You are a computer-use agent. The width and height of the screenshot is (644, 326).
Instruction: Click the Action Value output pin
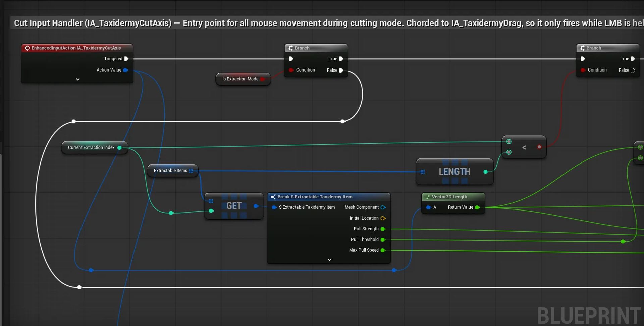(125, 70)
